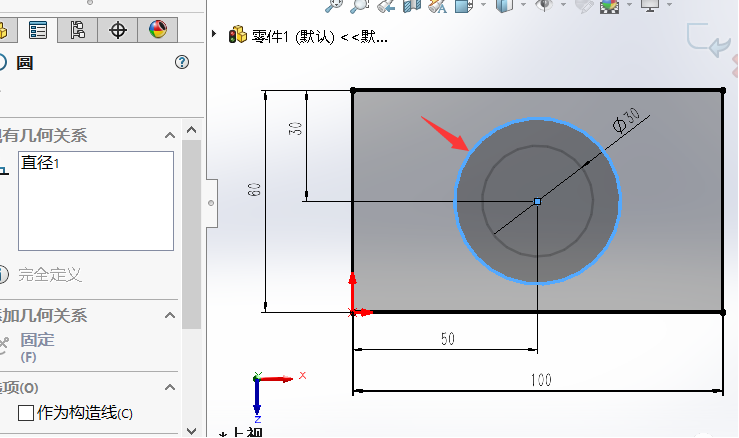Select the 60 height dimension
Screen dimensions: 739x438
pyautogui.click(x=254, y=190)
